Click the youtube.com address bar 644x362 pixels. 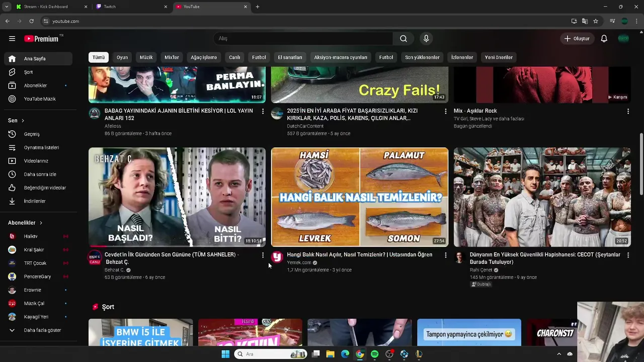click(x=302, y=21)
